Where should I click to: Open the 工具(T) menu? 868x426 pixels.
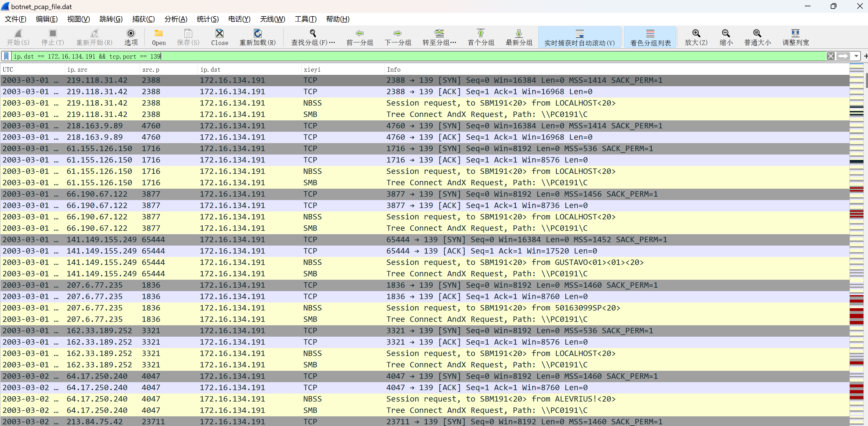[x=306, y=19]
